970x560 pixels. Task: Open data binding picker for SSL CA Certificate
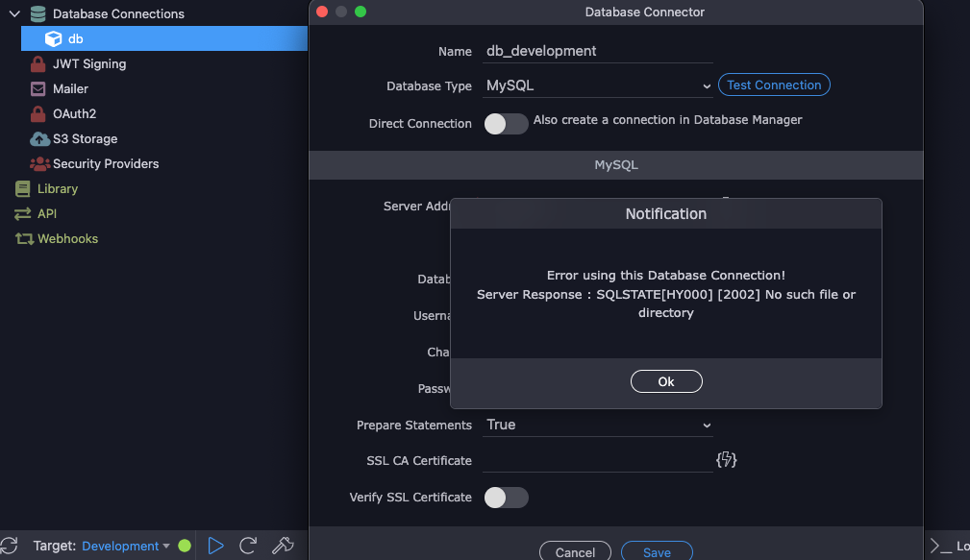click(x=727, y=460)
